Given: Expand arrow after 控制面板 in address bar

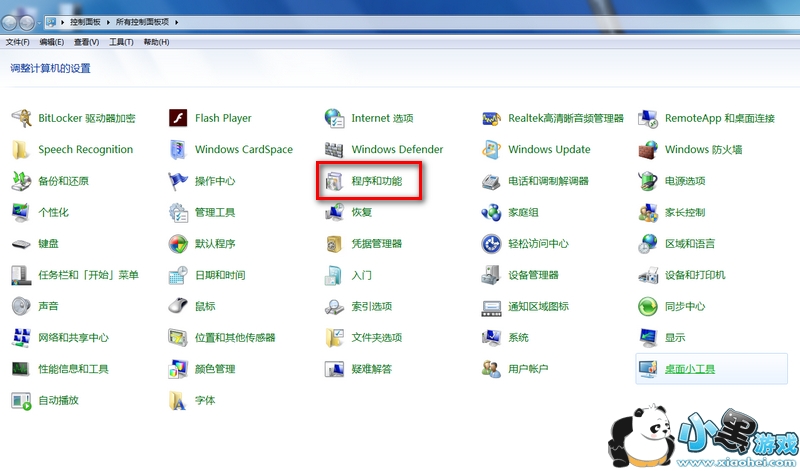Looking at the screenshot, I should [x=108, y=22].
